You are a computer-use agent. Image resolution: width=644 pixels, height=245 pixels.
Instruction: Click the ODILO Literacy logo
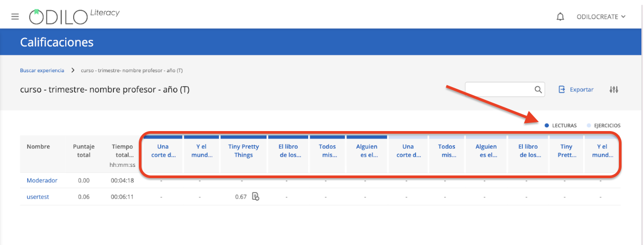(74, 16)
